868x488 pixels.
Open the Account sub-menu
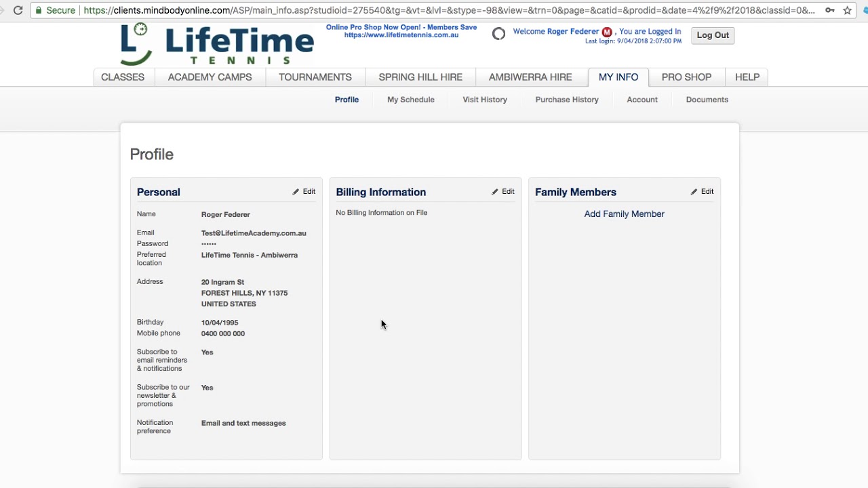[642, 100]
